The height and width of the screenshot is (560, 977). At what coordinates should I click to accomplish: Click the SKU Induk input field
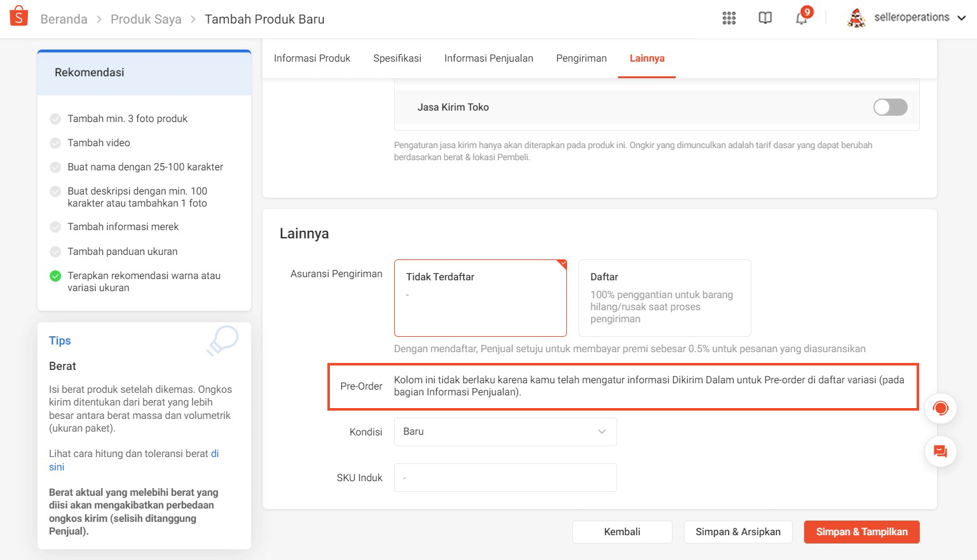tap(505, 477)
